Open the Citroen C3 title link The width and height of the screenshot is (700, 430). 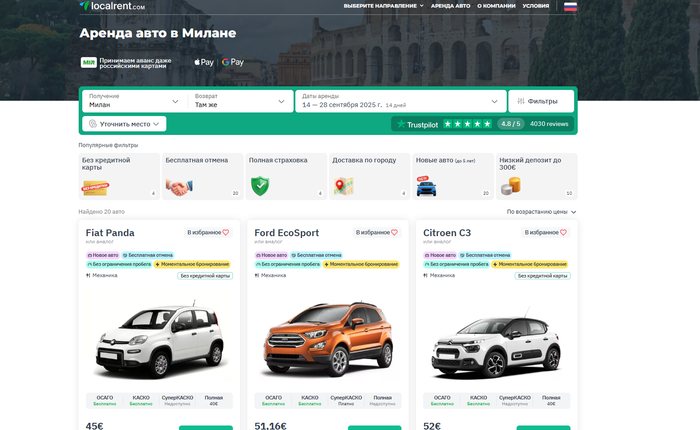[447, 233]
